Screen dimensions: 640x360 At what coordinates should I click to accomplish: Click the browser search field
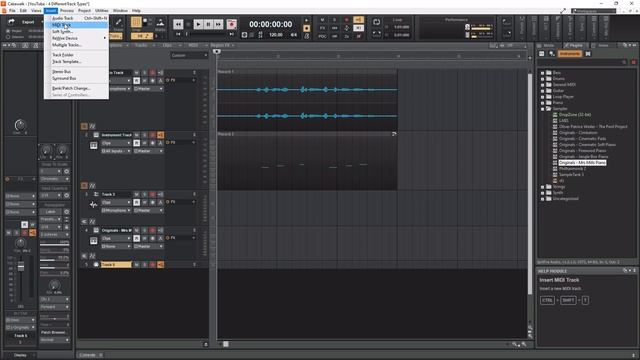583,62
